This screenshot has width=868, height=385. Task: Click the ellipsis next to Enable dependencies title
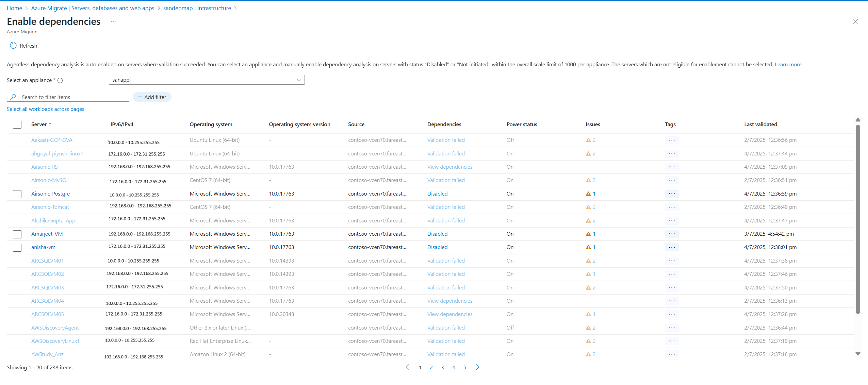[113, 22]
